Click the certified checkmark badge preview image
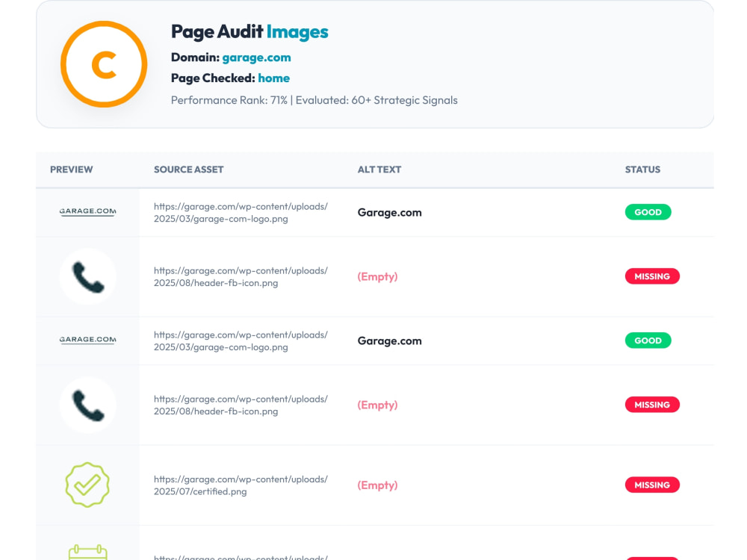 [87, 485]
